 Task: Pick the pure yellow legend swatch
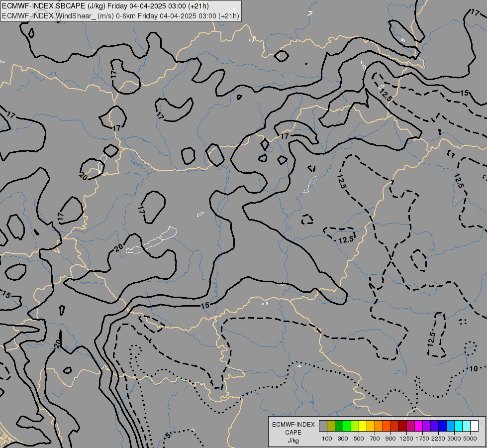(363, 426)
